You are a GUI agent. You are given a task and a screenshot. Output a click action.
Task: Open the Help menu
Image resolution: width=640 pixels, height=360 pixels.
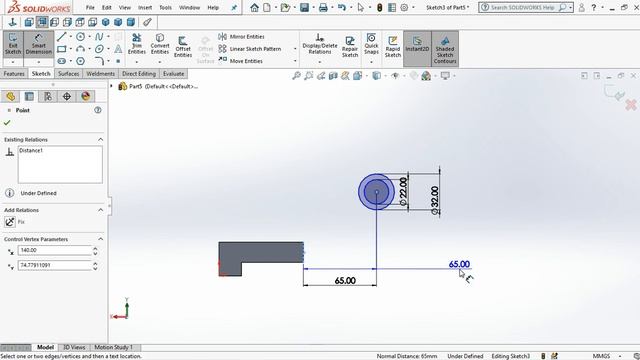(213, 7)
